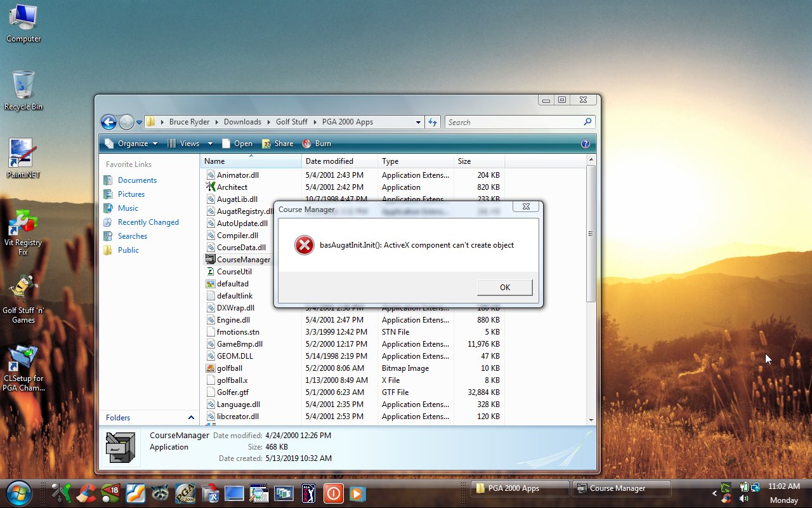This screenshot has height=508, width=812.
Task: Switch to PGA 2000 Apps taskbar button
Action: 520,488
